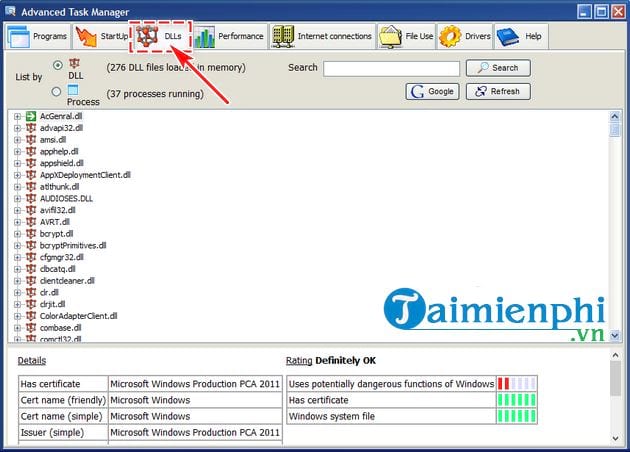Open the Programs tab

coord(37,36)
